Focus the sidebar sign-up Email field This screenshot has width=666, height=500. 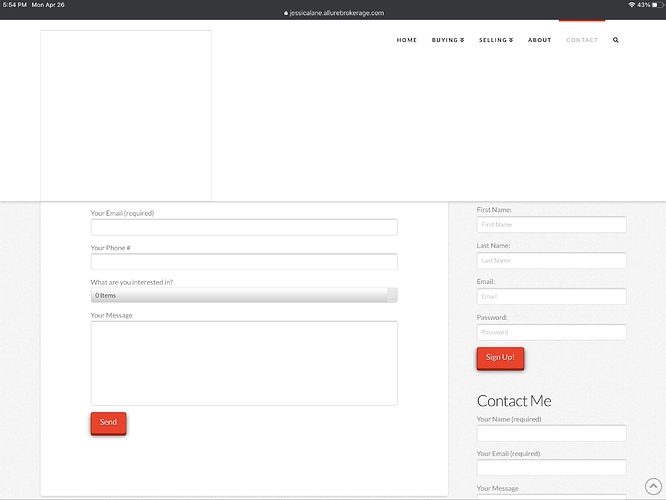click(551, 296)
